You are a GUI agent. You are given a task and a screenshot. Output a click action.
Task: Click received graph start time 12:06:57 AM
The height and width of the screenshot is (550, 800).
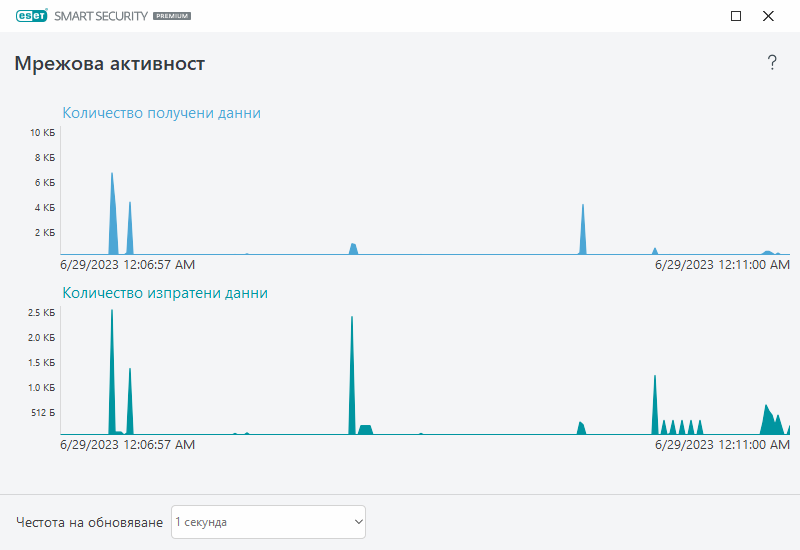point(127,265)
